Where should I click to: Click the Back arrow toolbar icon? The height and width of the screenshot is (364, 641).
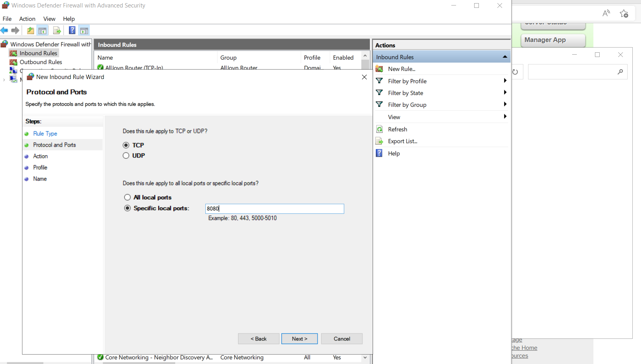[x=4, y=30]
